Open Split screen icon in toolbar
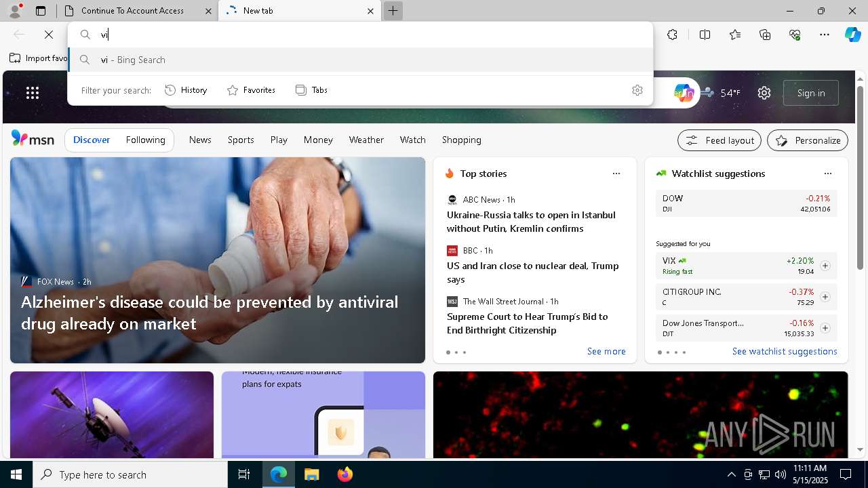This screenshot has height=488, width=868. coord(705,35)
